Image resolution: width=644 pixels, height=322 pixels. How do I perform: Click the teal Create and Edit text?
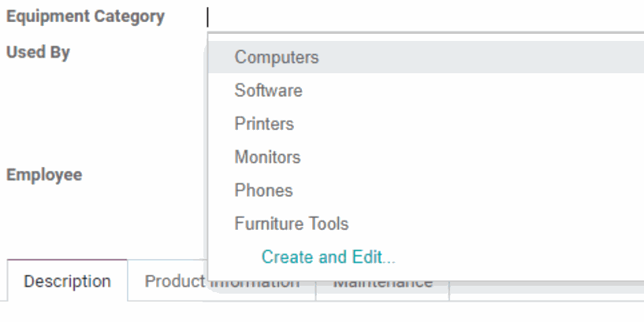tap(328, 257)
